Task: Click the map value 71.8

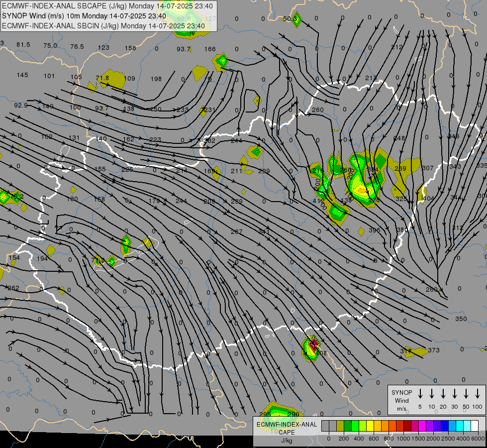Action: pos(102,78)
